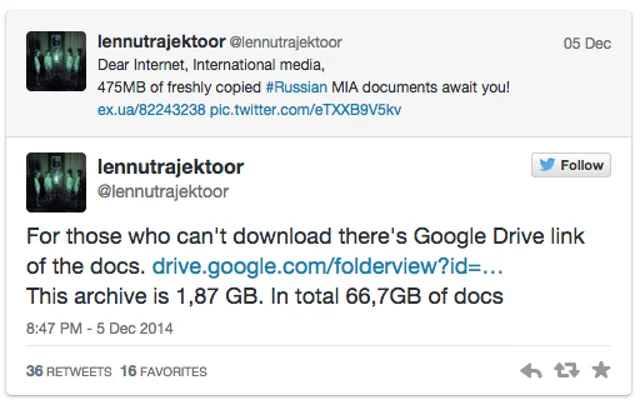Follow the lennutrajektoor account
The image size is (640, 405).
(x=571, y=165)
